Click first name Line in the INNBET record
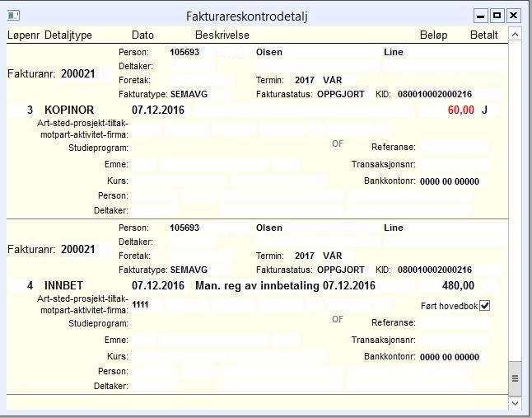 coord(394,228)
